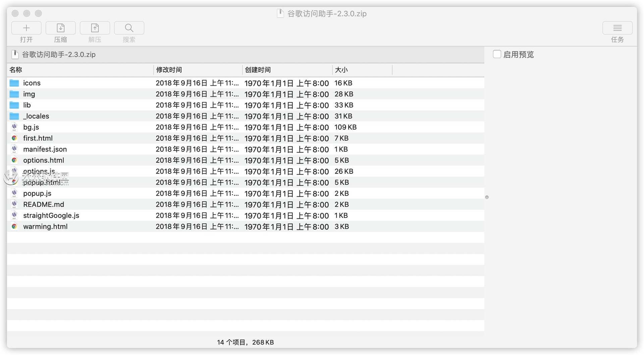Screen dimensions: 644x355
Task: Click the Compress (压缩) toolbar icon
Action: (x=60, y=28)
